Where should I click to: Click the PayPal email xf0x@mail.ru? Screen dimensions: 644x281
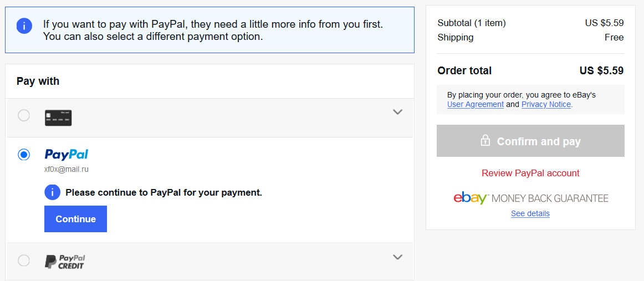tap(67, 169)
